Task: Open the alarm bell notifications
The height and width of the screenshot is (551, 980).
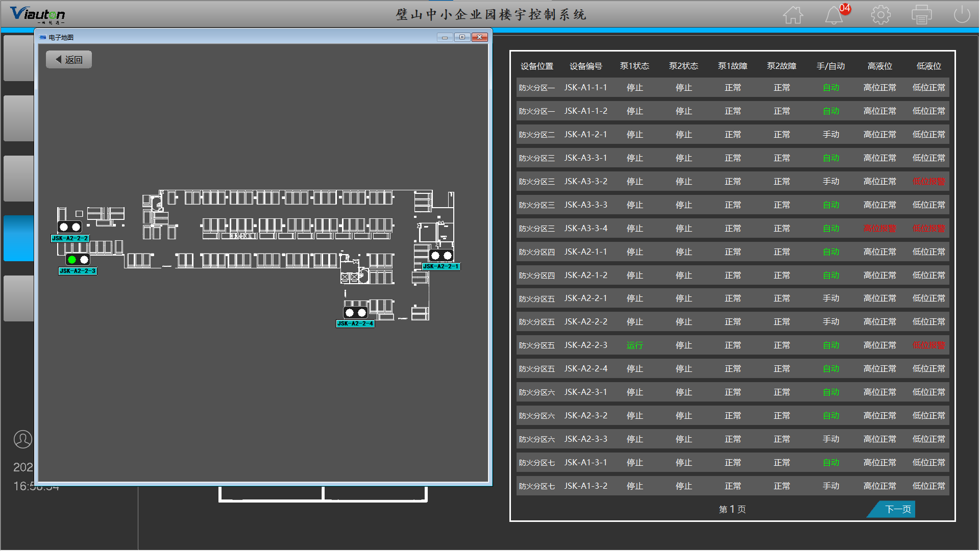Action: coord(834,15)
